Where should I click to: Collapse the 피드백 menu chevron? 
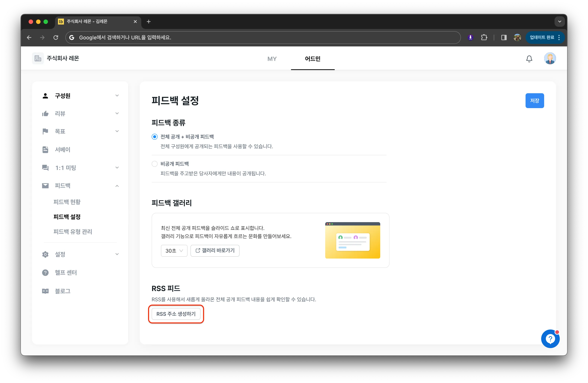pos(117,186)
